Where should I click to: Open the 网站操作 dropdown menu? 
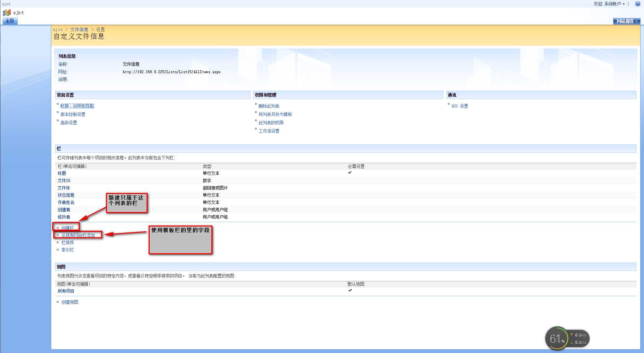point(627,21)
